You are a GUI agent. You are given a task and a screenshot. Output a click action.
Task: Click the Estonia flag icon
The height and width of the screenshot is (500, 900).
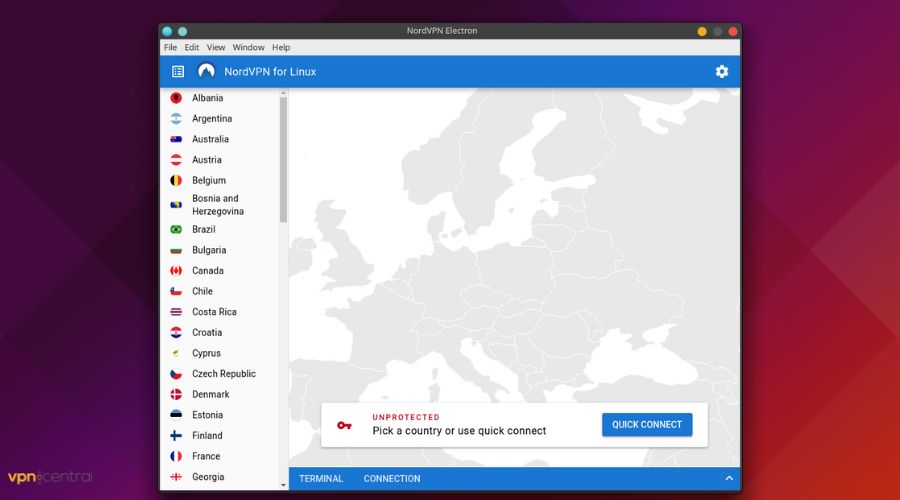click(176, 415)
